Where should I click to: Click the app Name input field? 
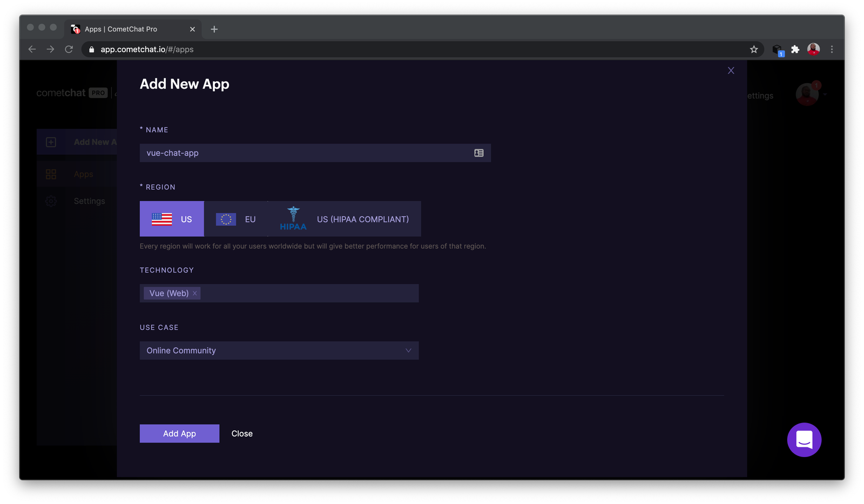pos(315,153)
